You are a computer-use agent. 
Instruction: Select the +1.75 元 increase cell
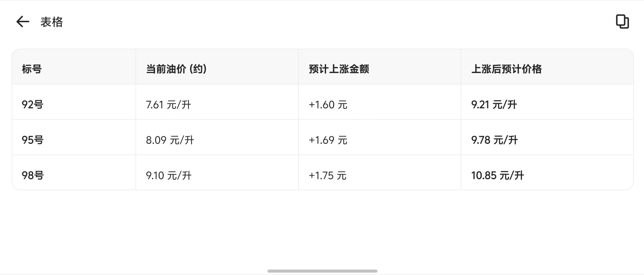328,175
